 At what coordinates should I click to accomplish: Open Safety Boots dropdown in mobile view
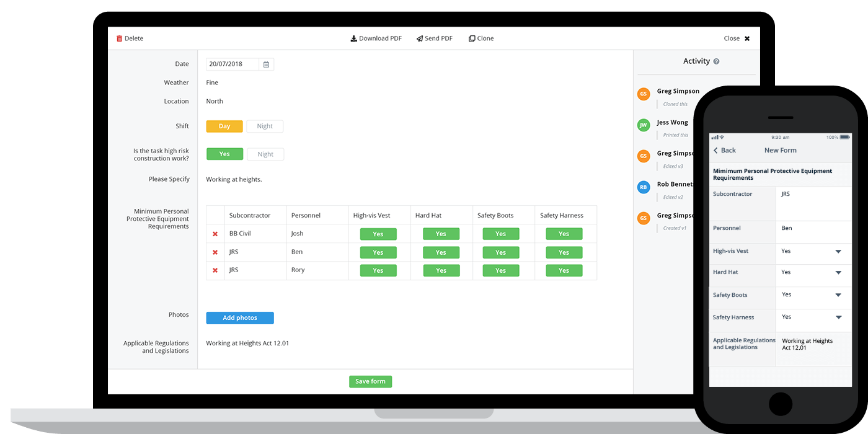tap(839, 296)
